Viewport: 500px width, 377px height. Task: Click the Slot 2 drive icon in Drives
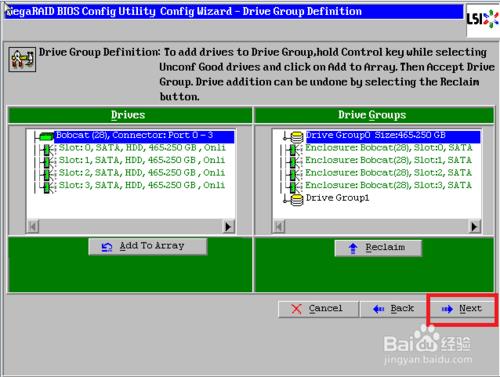click(x=47, y=174)
